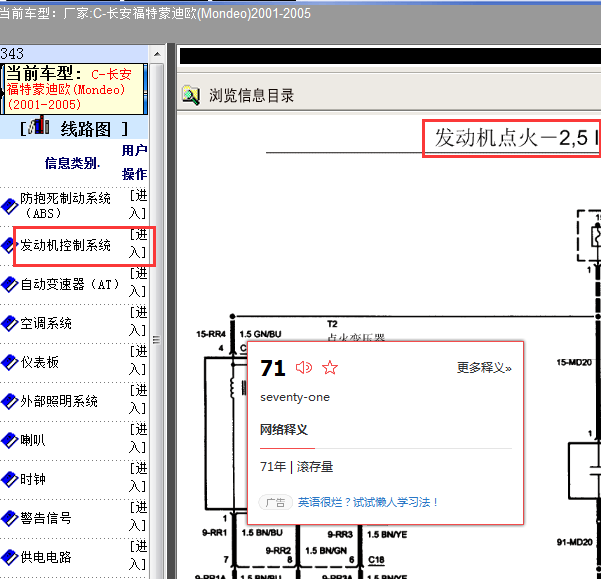Select 发动机控制系统 category text
The width and height of the screenshot is (601, 579).
tap(65, 245)
